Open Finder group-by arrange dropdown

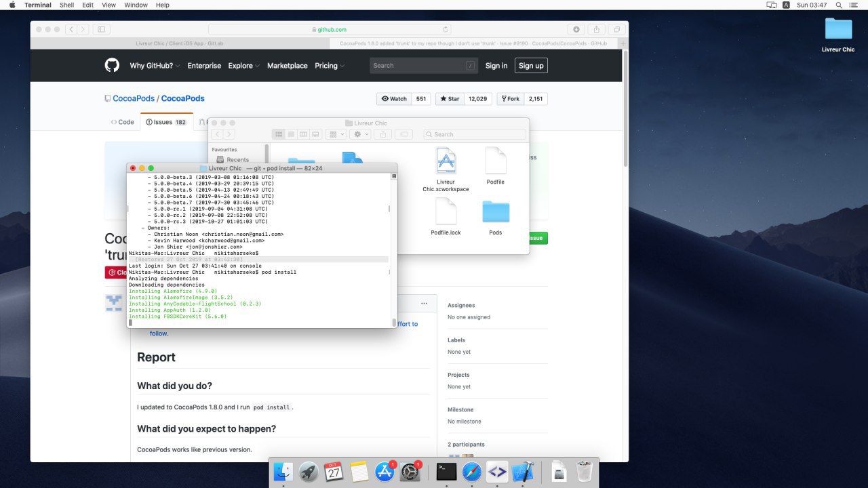(336, 134)
